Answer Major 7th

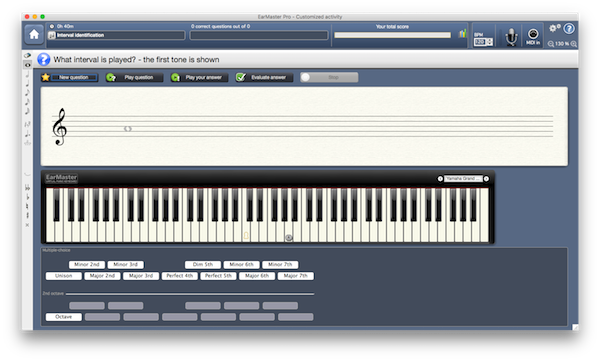point(295,276)
